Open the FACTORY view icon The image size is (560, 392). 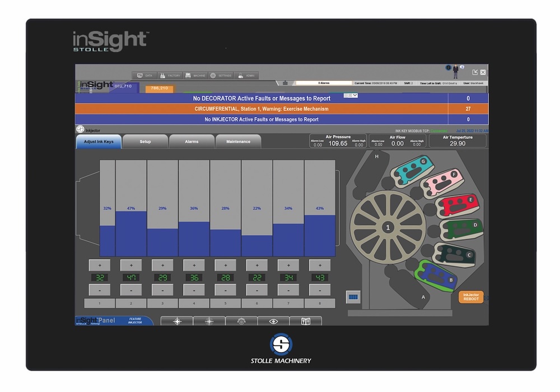[x=170, y=75]
